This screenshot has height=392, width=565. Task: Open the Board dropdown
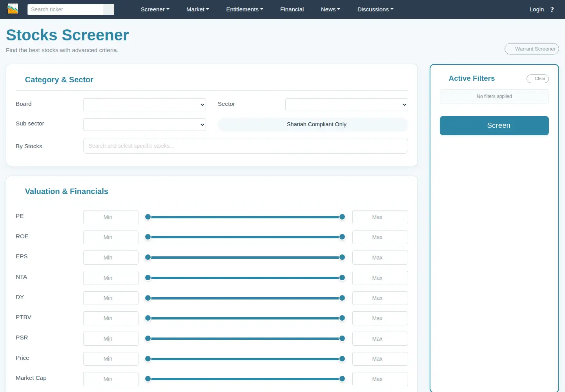point(144,105)
